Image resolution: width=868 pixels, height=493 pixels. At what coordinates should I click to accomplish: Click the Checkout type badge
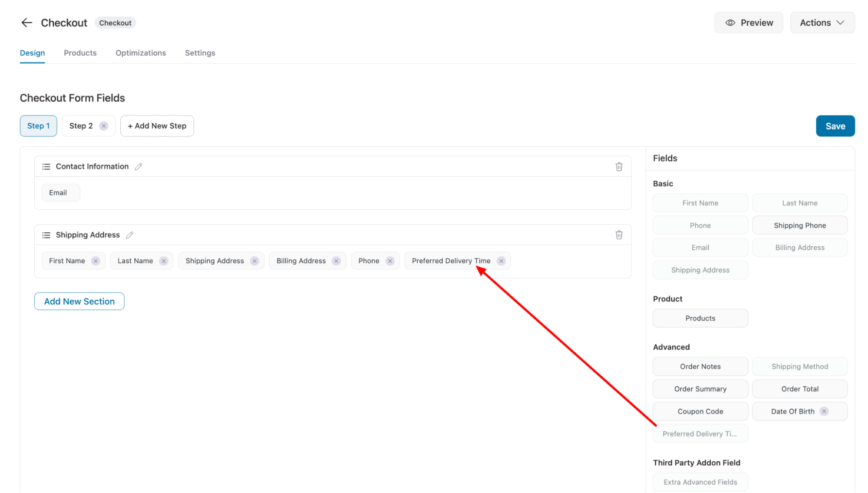pos(115,23)
